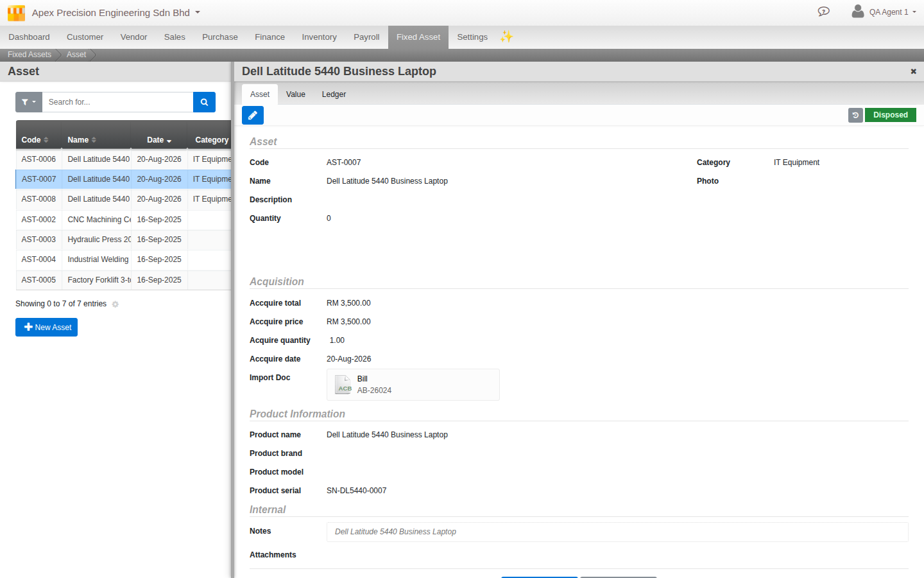Open the chat messages icon
Screen dimensions: 924x578
(824, 12)
